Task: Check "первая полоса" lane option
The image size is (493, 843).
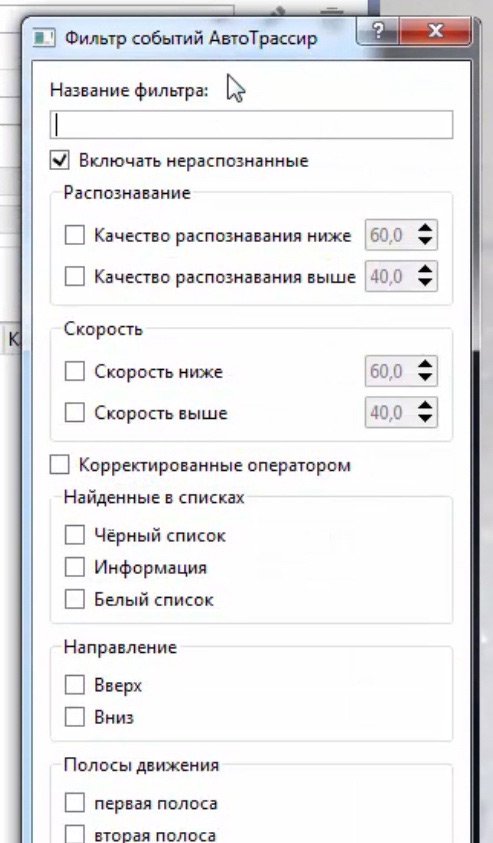Action: (74, 803)
